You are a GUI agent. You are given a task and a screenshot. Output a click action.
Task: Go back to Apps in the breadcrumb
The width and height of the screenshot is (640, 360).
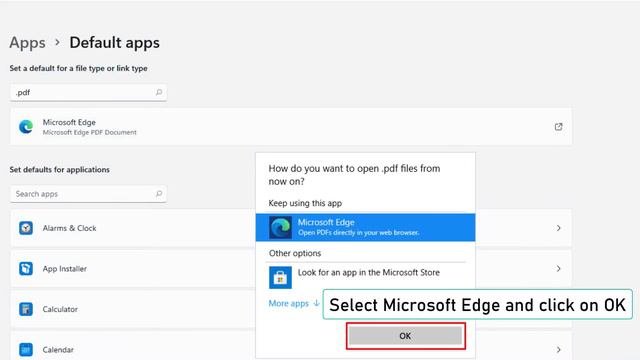coord(27,42)
